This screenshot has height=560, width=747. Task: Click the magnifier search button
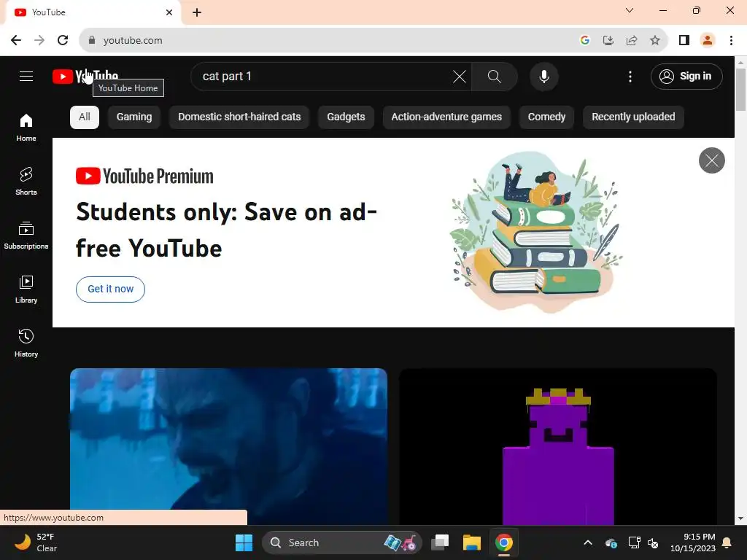[495, 76]
